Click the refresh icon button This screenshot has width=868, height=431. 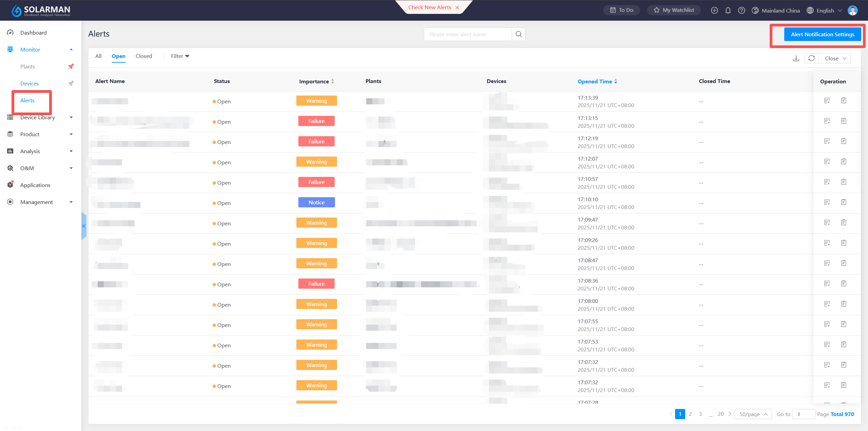(x=811, y=58)
